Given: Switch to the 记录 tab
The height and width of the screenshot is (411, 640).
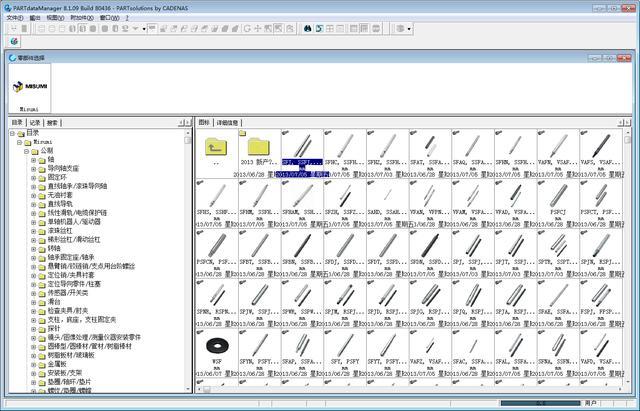Looking at the screenshot, I should [35, 122].
